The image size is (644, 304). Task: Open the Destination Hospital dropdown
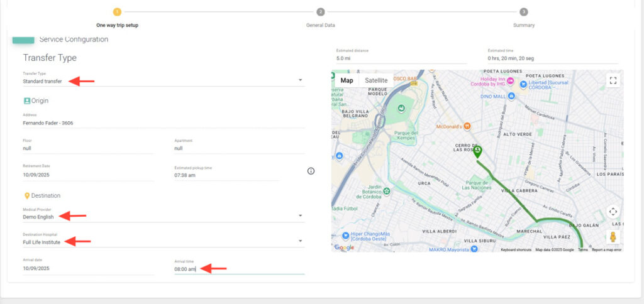pyautogui.click(x=300, y=241)
